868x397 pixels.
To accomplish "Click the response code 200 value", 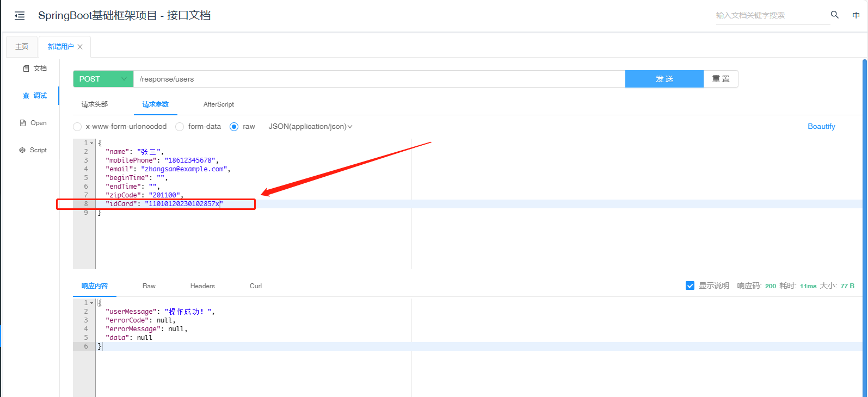I will [771, 286].
